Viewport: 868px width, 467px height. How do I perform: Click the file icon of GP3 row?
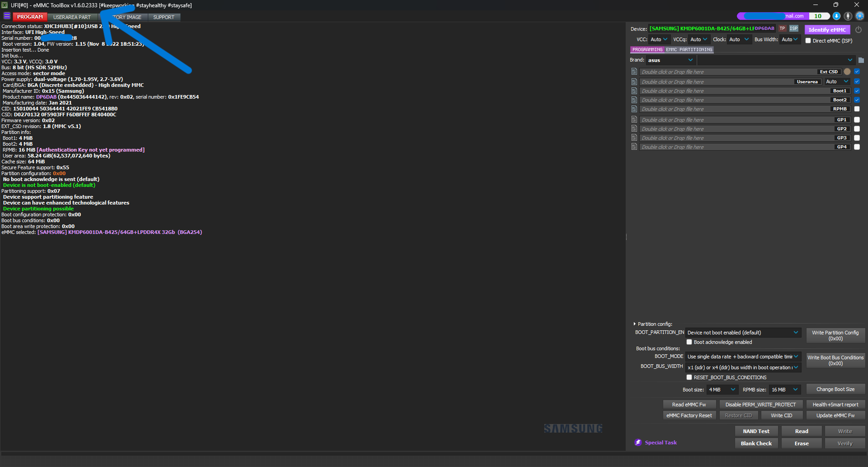[x=634, y=138]
